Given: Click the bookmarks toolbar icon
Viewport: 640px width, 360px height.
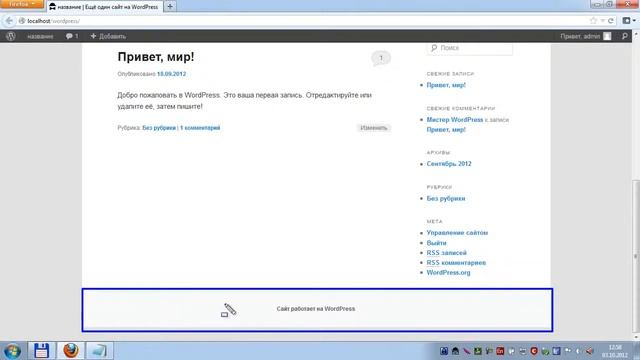Looking at the screenshot, I should click(627, 21).
